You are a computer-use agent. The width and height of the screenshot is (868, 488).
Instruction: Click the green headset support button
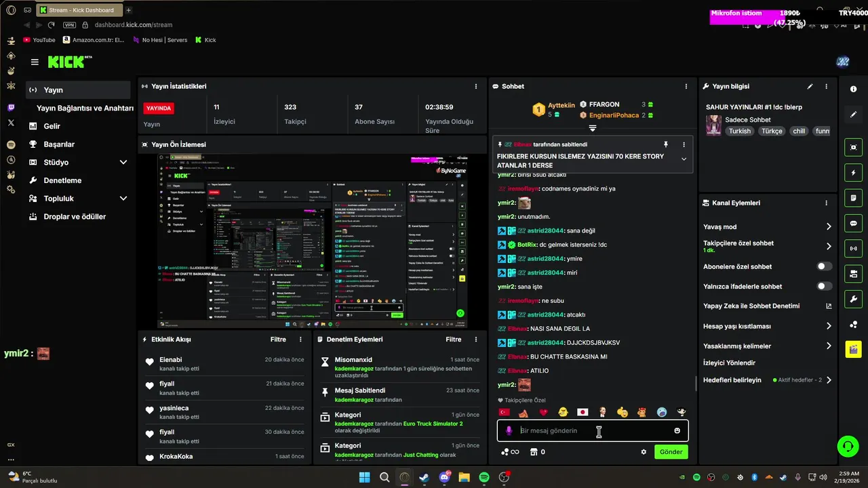point(848,446)
